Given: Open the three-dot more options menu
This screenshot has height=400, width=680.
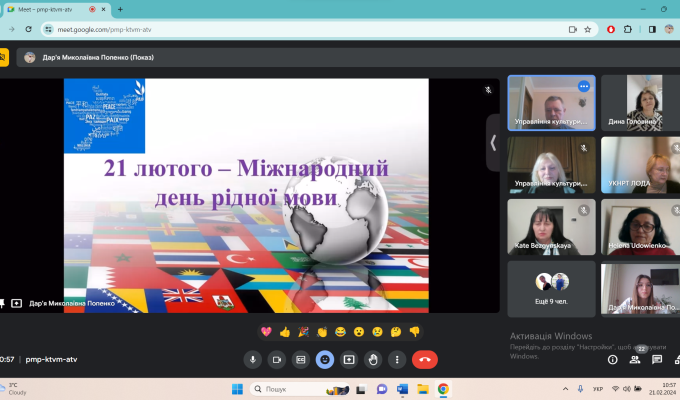Looking at the screenshot, I should (x=397, y=359).
